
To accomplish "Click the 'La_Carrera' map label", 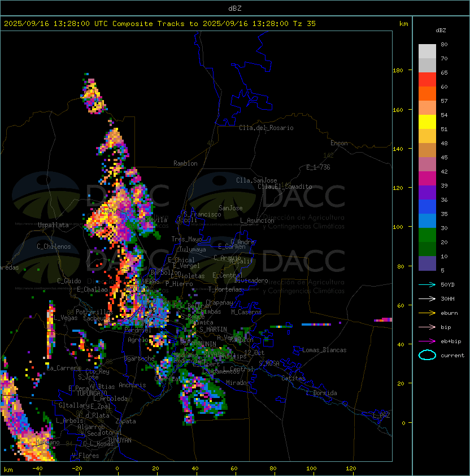I will tap(64, 368).
